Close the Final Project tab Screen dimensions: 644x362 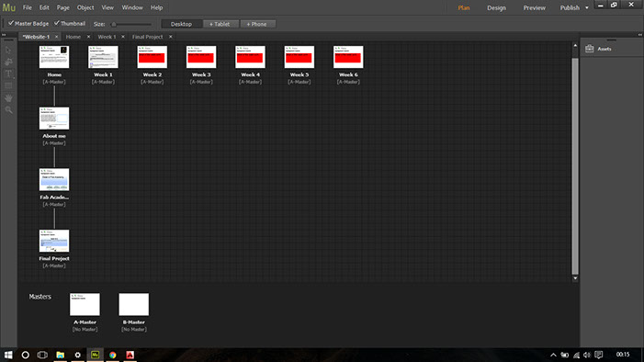(x=171, y=37)
